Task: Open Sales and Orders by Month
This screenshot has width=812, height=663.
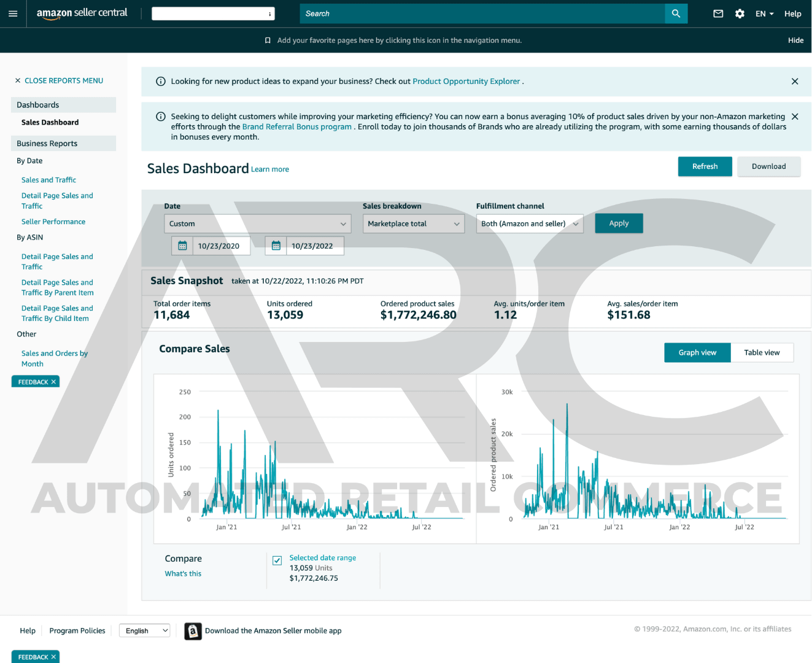Action: click(55, 359)
